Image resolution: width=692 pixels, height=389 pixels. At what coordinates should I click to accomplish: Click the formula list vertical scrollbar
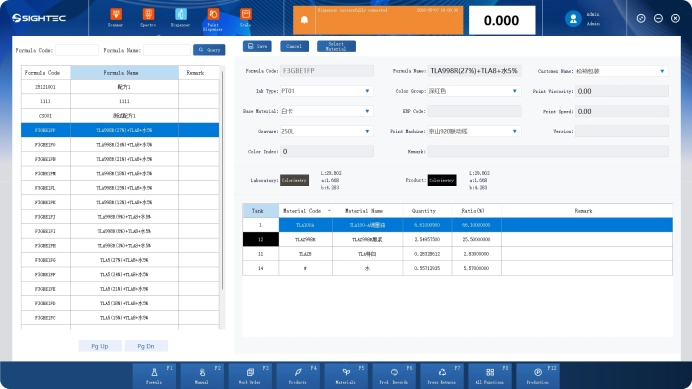pos(222,181)
